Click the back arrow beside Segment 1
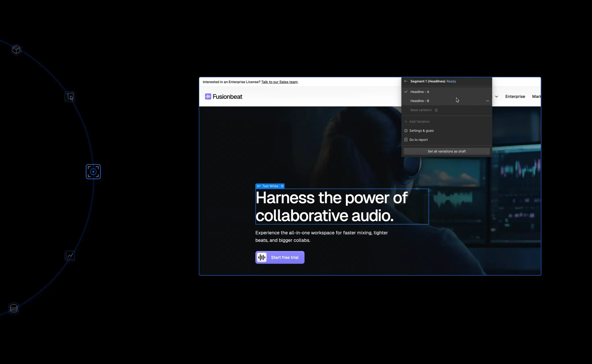The image size is (592, 364). (x=406, y=81)
